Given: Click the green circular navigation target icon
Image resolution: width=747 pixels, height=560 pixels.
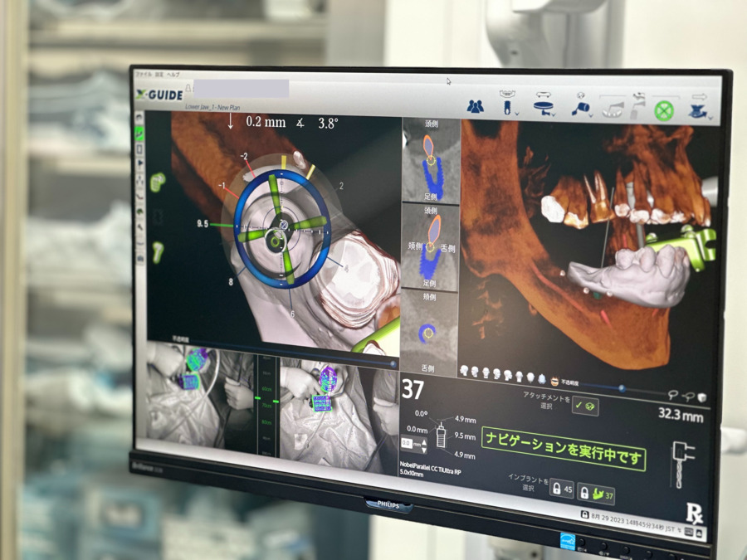Looking at the screenshot, I should click(662, 111).
